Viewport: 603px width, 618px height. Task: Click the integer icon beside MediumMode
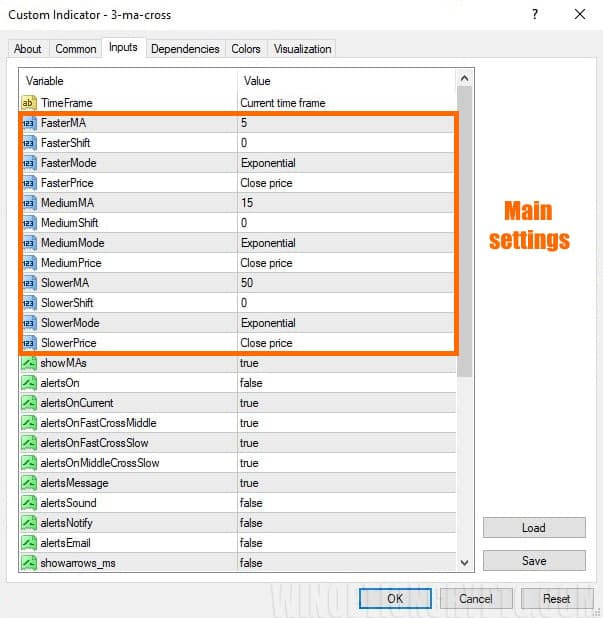click(30, 243)
